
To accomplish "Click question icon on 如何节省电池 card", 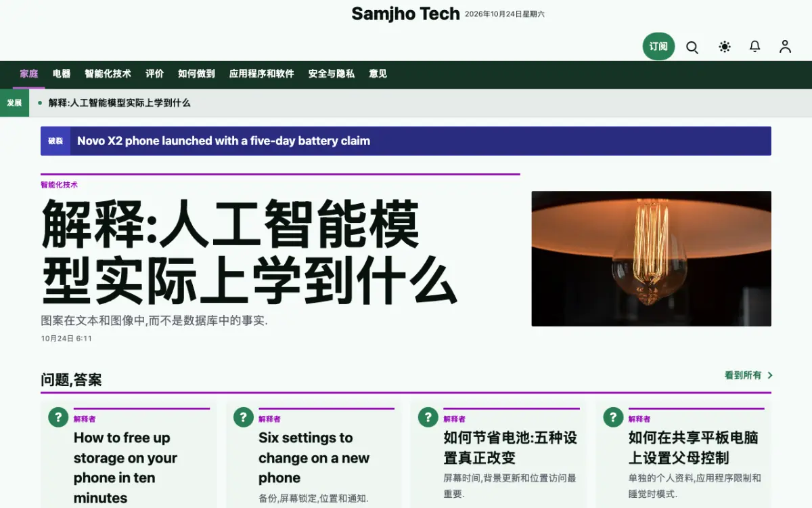I will point(428,417).
